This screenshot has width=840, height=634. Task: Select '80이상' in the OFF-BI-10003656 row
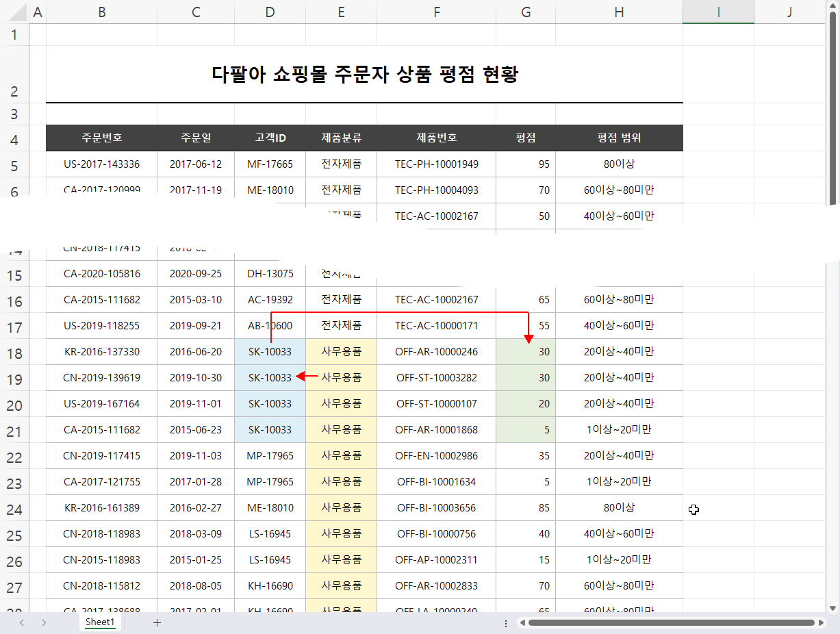(619, 508)
